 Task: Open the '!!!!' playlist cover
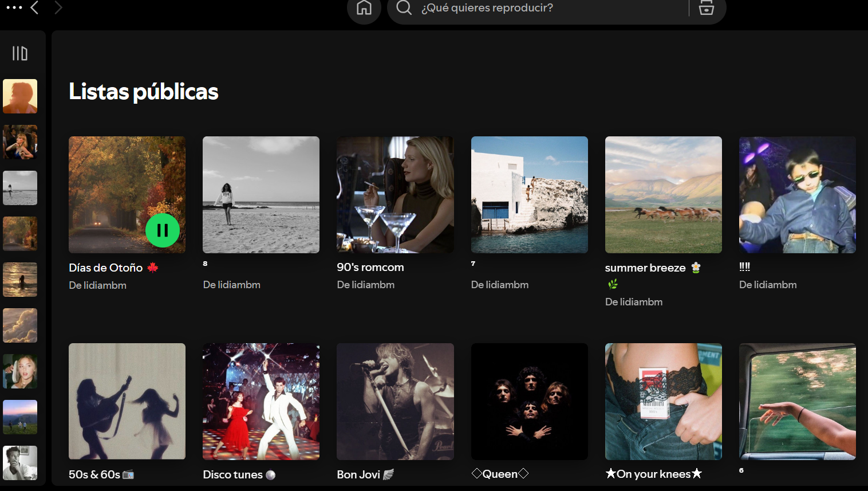point(798,195)
